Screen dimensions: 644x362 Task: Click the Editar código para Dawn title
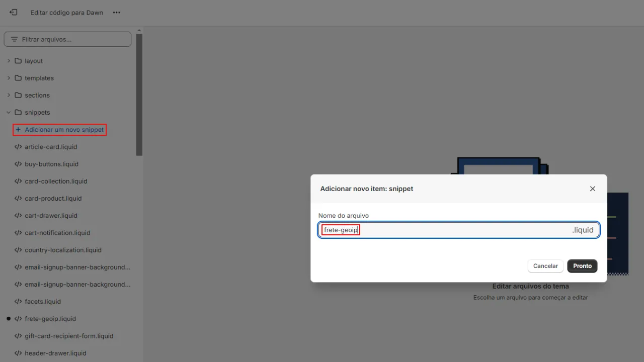click(67, 13)
